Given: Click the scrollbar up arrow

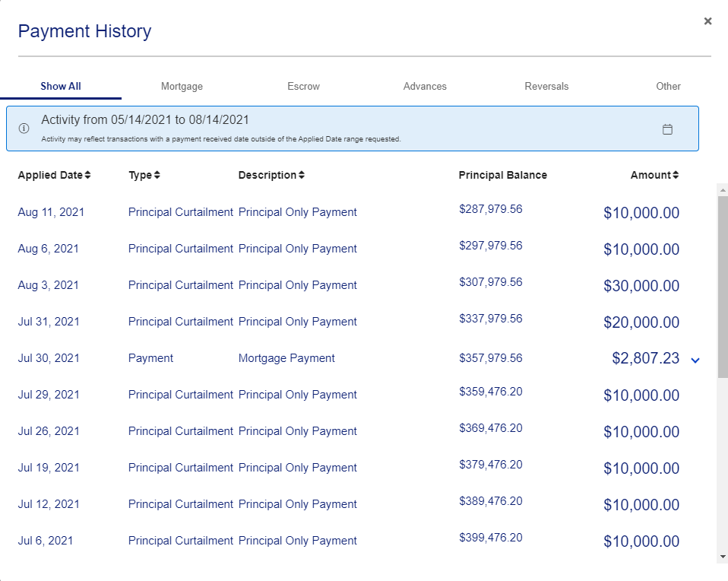Looking at the screenshot, I should [723, 189].
